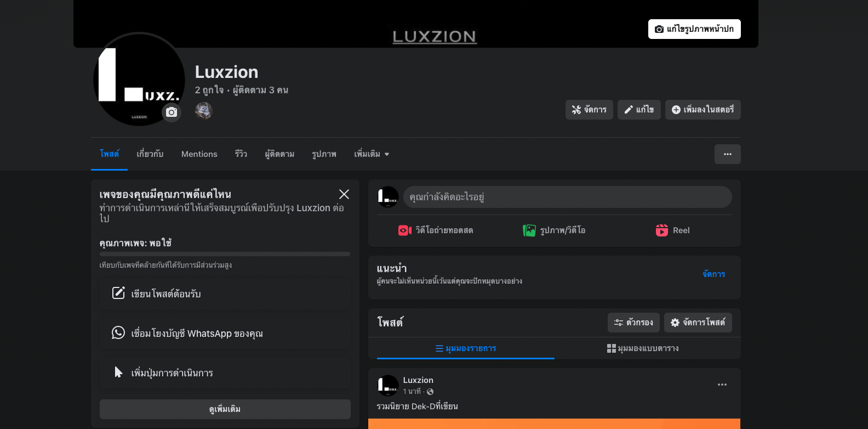Image resolution: width=868 pixels, height=429 pixels.
Task: Click the 2 ถูกใจ · ผู้ติดตาม 3 คน stats text
Action: pos(242,90)
